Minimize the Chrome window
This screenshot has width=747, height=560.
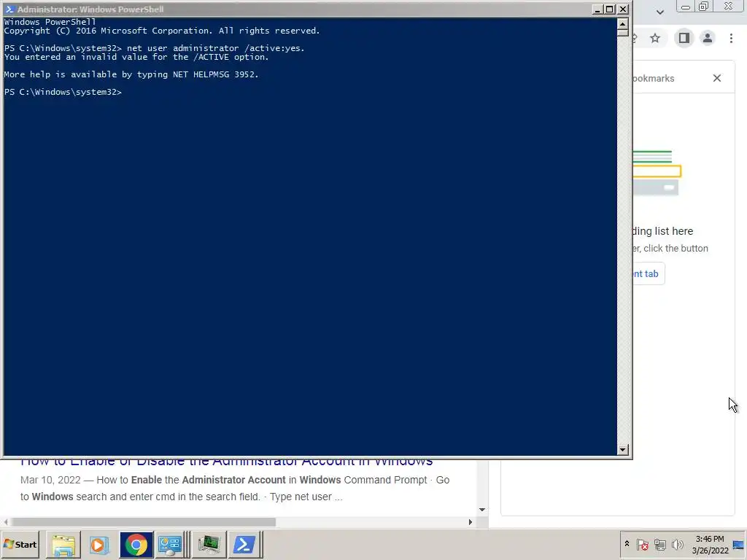(685, 7)
